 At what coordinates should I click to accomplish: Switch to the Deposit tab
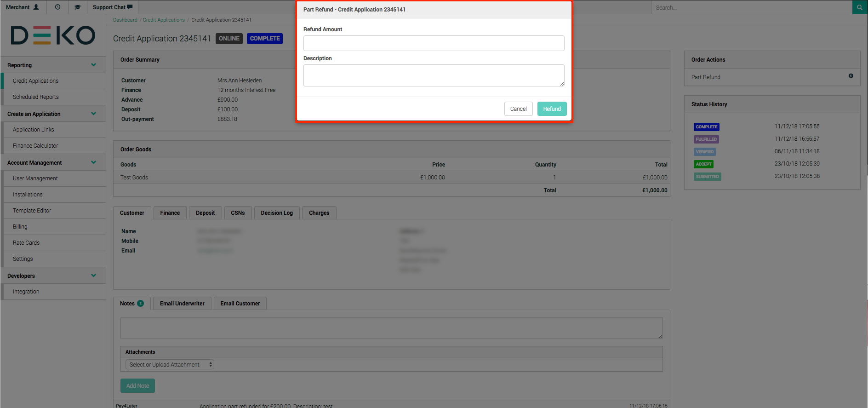pyautogui.click(x=206, y=213)
